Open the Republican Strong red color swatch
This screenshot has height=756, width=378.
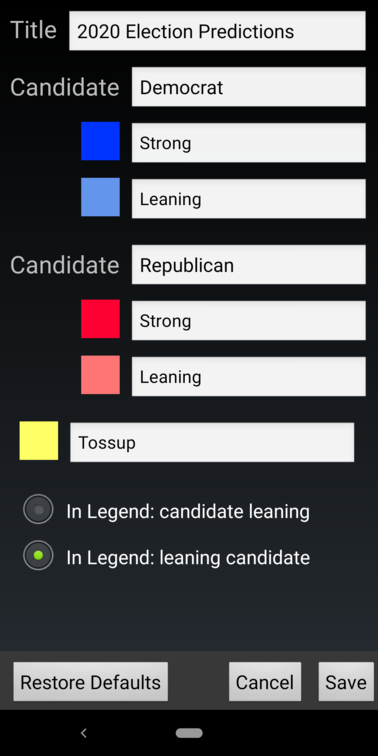[100, 319]
